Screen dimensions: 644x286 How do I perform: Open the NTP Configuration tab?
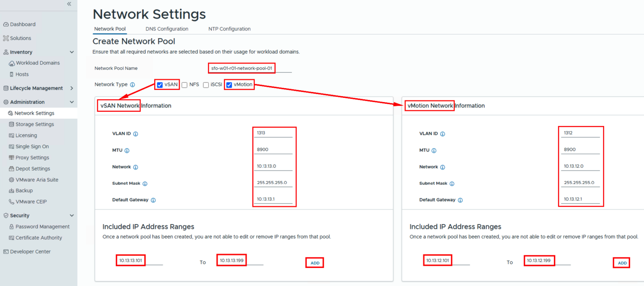229,29
